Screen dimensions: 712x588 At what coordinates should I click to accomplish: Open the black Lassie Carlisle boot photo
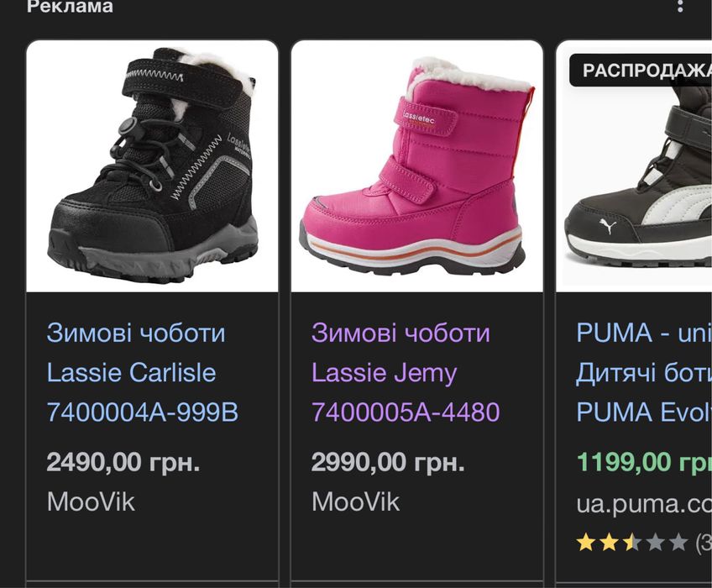click(152, 166)
